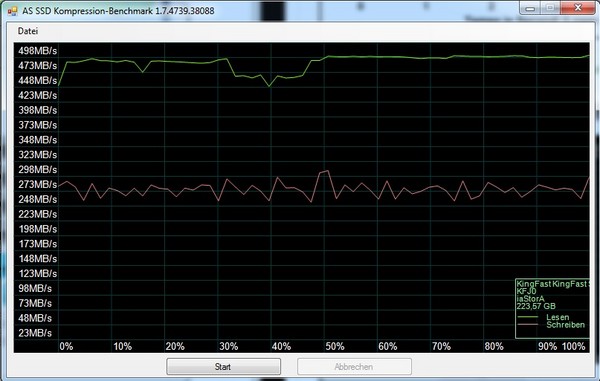Minimize the benchmark window
This screenshot has width=600, height=381.
530,8
